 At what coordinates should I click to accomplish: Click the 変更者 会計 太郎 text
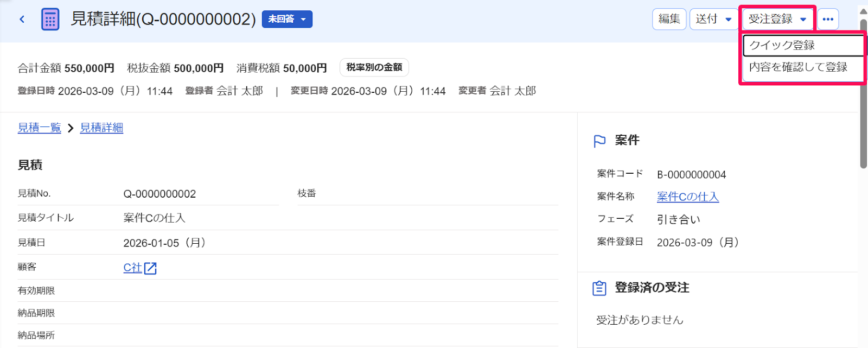click(497, 91)
